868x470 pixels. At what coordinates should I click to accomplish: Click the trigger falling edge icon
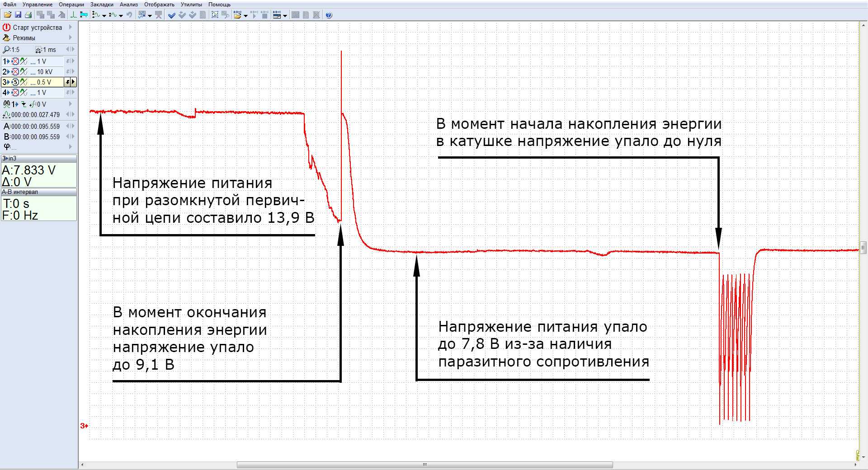(x=24, y=104)
